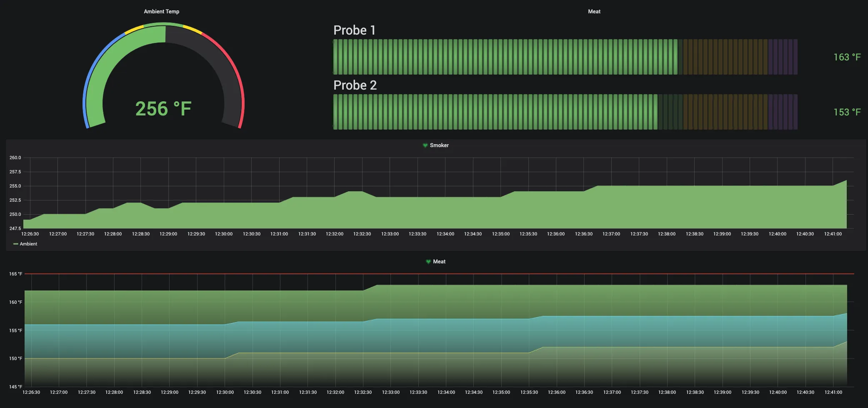Click the Probe 1 bar gauge
This screenshot has width=868, height=408.
point(565,57)
